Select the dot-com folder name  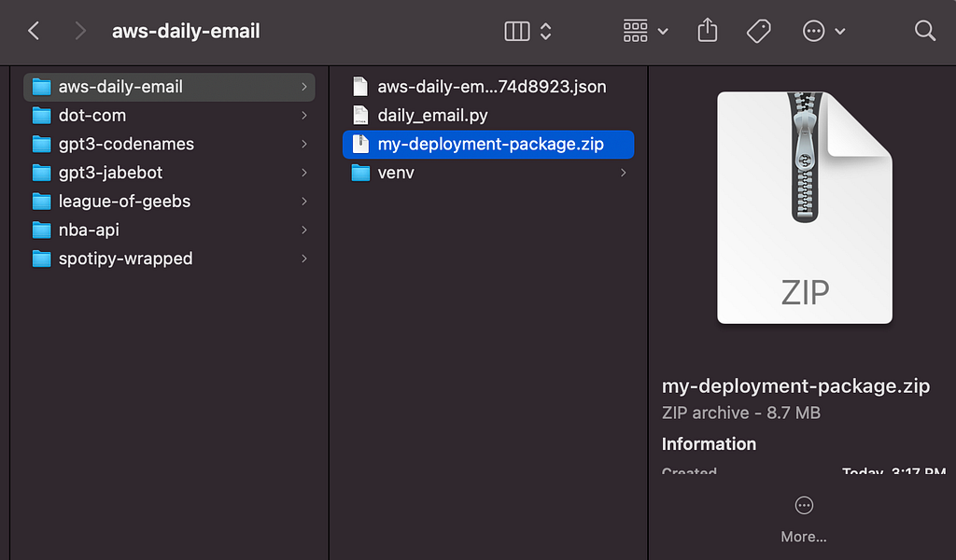pos(92,116)
